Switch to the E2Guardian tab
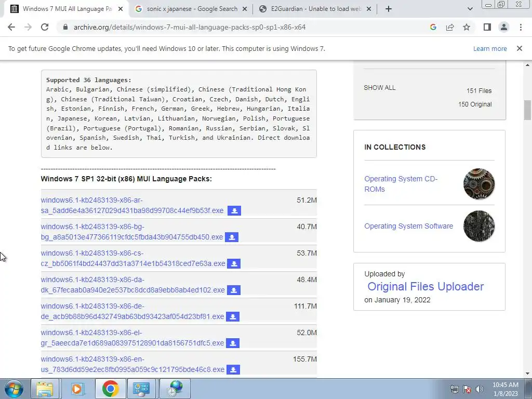The height and width of the screenshot is (399, 532). [x=315, y=9]
